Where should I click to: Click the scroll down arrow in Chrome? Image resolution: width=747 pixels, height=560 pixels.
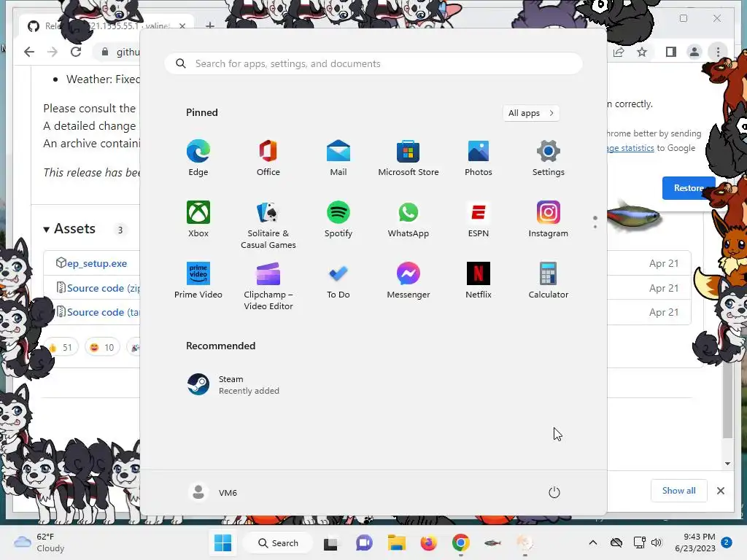[x=727, y=463]
